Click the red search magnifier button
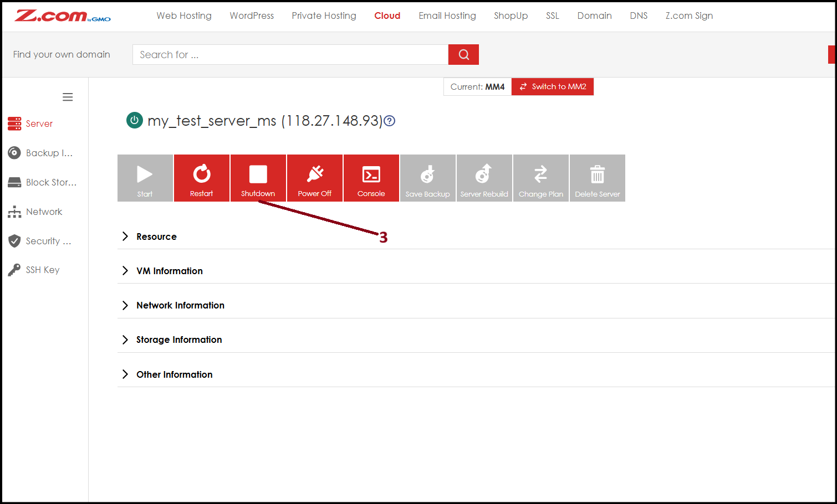The image size is (837, 504). [x=463, y=54]
